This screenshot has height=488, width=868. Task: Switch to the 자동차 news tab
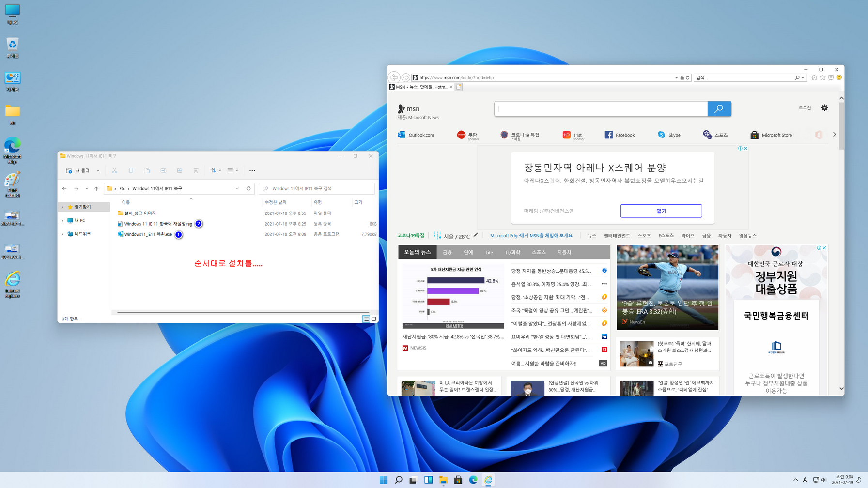point(564,252)
